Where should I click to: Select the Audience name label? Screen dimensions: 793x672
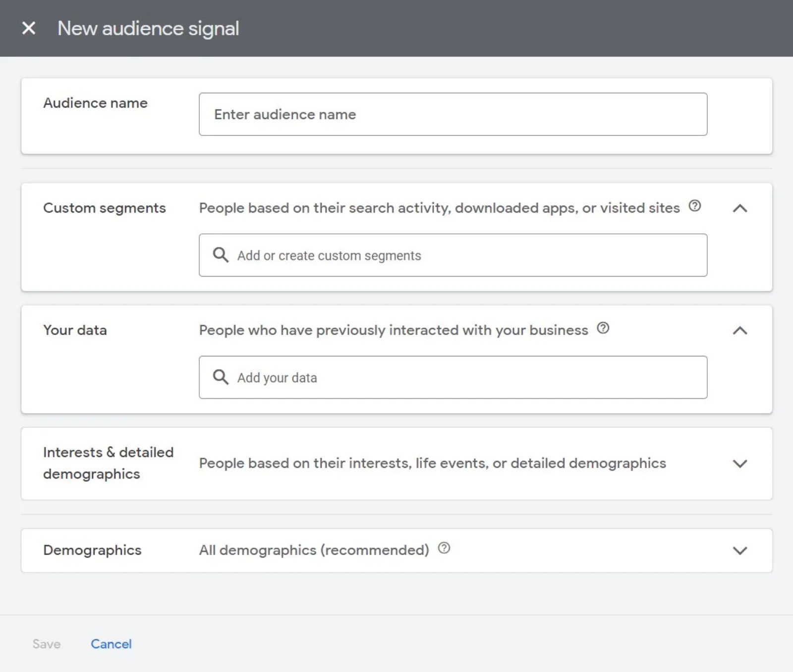[95, 103]
